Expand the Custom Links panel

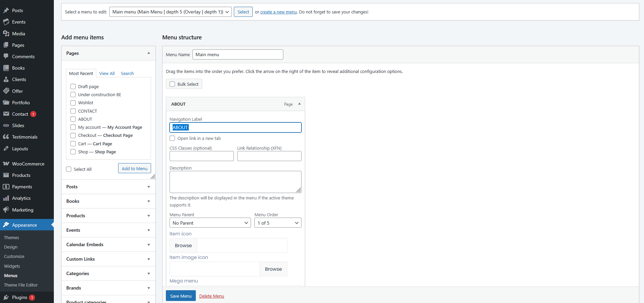(108, 259)
